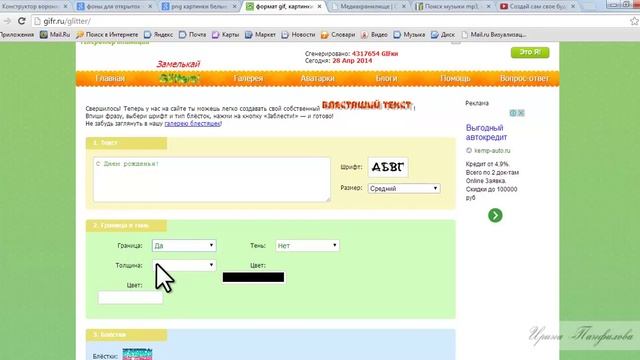Open the Блёстки glitter menu item

point(179,78)
